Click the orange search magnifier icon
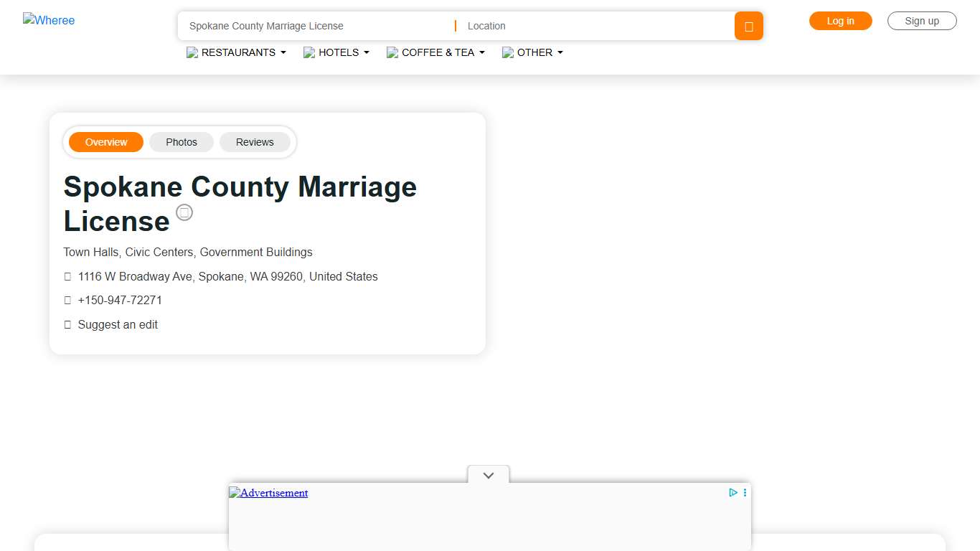Image resolution: width=980 pixels, height=551 pixels. tap(748, 26)
